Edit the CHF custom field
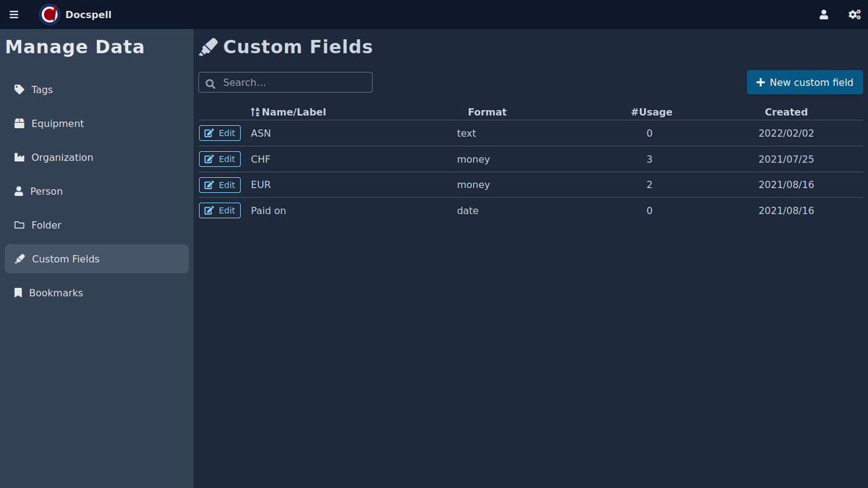 pos(220,159)
